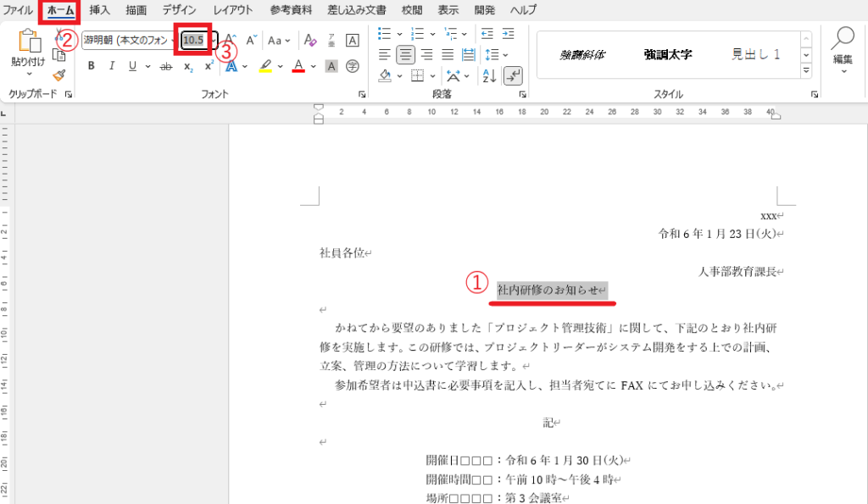Image resolution: width=868 pixels, height=504 pixels.
Task: Toggle Subscript formatting
Action: [188, 66]
